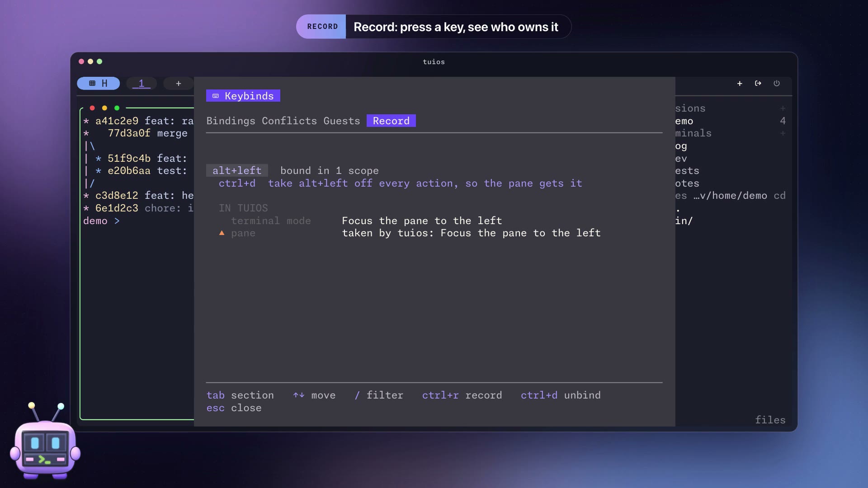Click commit a41c2e9 in the git log

point(138,121)
